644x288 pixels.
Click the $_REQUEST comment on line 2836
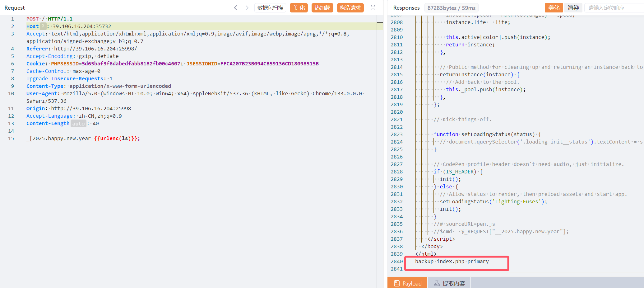pyautogui.click(x=501, y=231)
